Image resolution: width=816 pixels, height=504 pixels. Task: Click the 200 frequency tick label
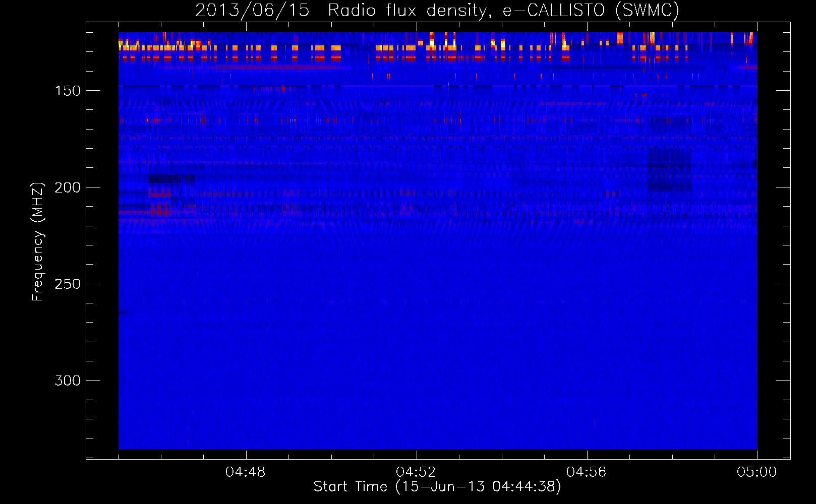click(68, 187)
